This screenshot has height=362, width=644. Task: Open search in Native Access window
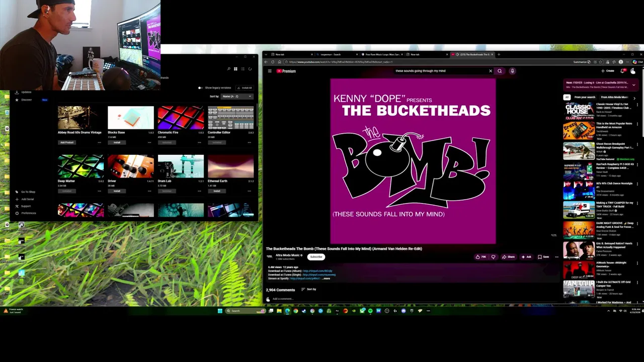pos(228,69)
